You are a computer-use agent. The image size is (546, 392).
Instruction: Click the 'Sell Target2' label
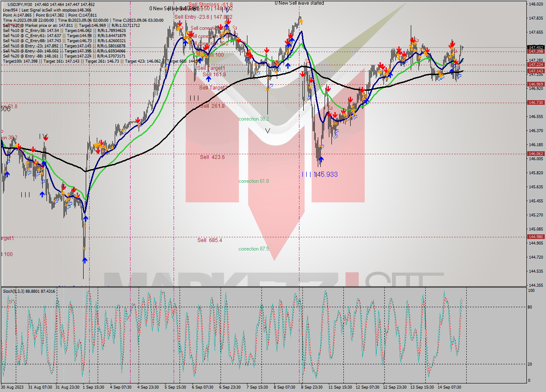(213, 88)
